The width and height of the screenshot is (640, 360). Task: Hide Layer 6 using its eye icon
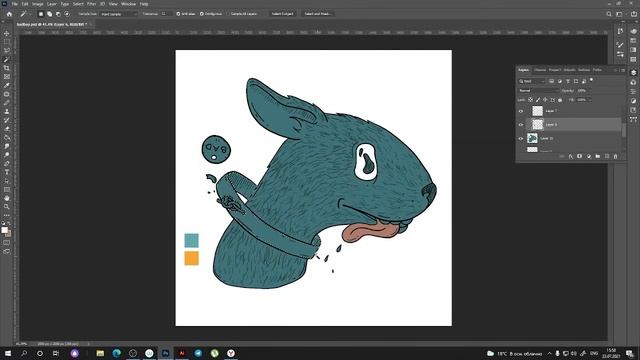pyautogui.click(x=521, y=124)
